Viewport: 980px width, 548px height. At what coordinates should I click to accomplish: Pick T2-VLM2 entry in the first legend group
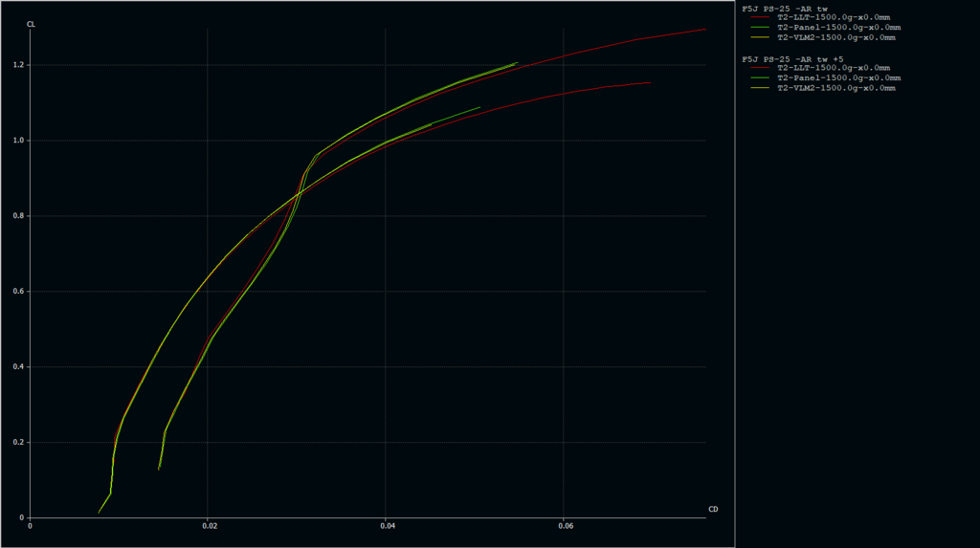pyautogui.click(x=836, y=37)
